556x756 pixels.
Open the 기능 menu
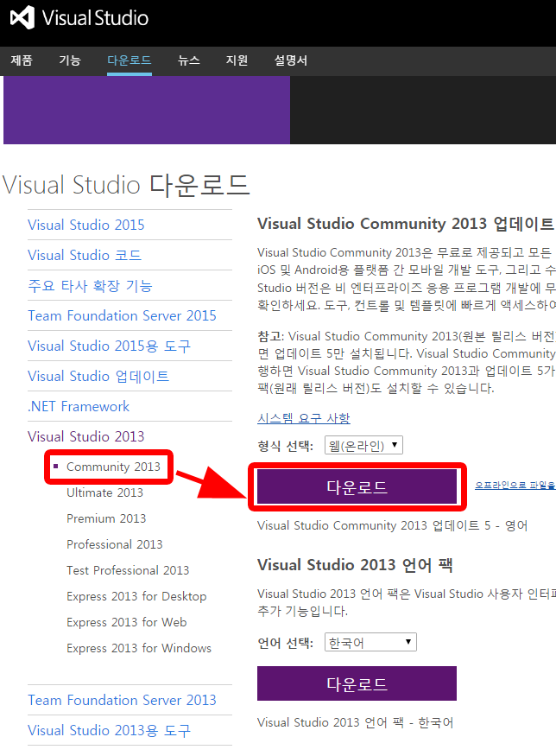pyautogui.click(x=70, y=60)
